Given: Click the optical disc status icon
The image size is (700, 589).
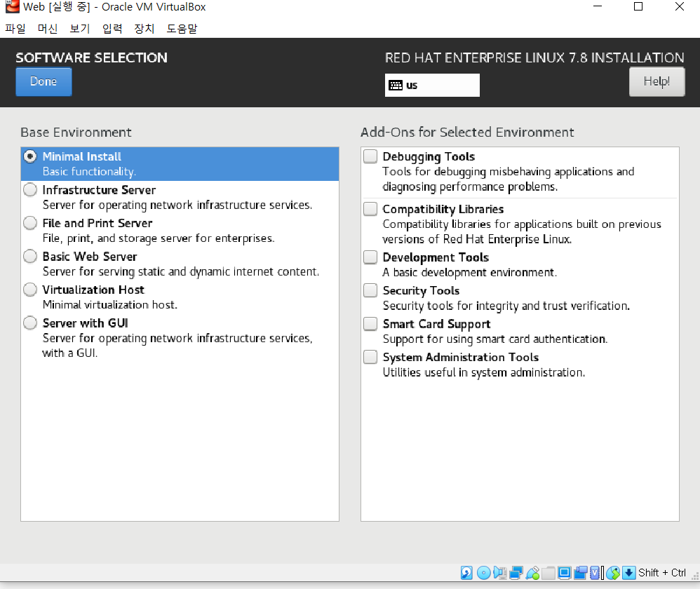Looking at the screenshot, I should [483, 572].
